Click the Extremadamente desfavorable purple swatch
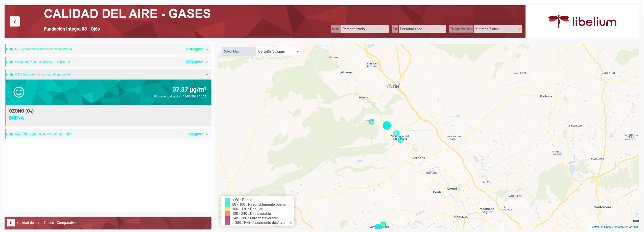This screenshot has height=232, width=644. [x=227, y=223]
